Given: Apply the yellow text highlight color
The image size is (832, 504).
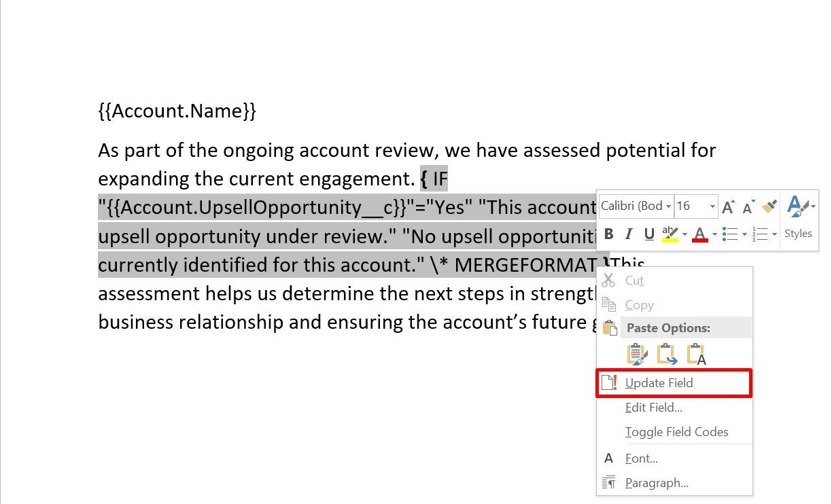Looking at the screenshot, I should [x=670, y=234].
